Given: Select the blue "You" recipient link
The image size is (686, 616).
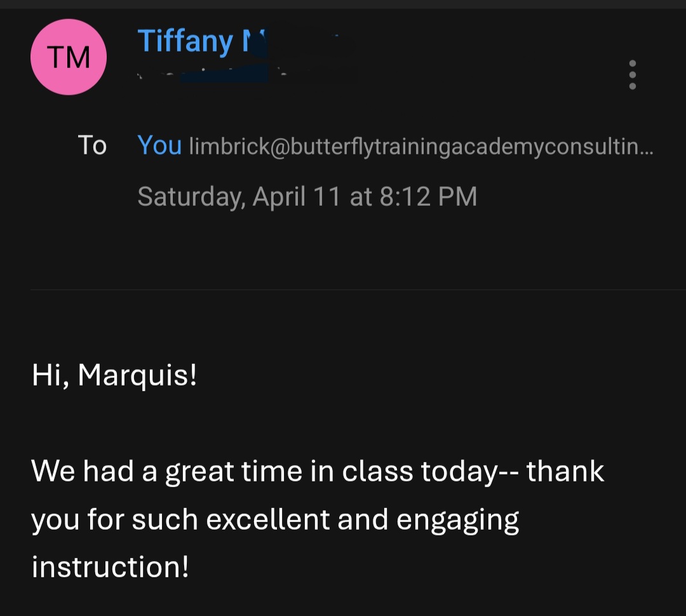Looking at the screenshot, I should (x=159, y=145).
